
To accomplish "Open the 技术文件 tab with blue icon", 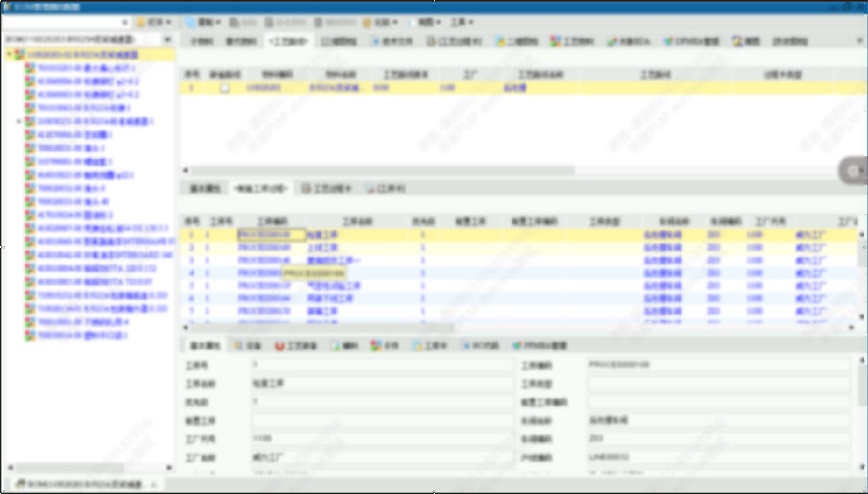I will coord(392,41).
